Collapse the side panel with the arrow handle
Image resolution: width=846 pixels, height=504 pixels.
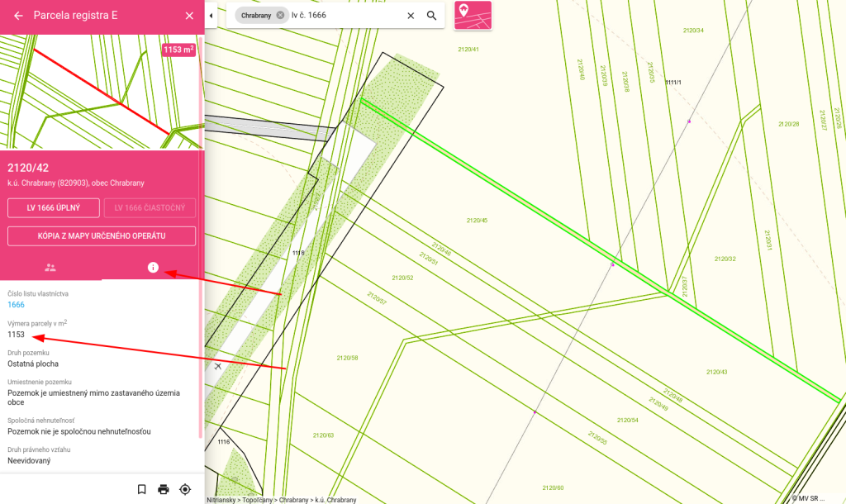pos(211,16)
